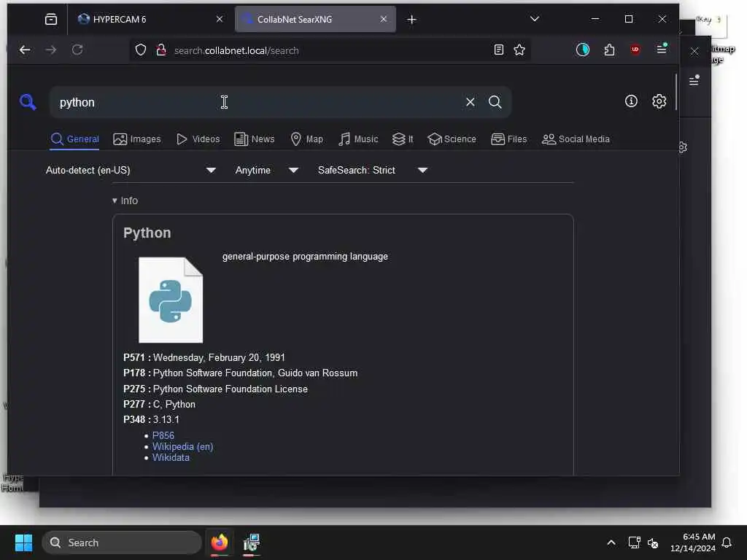The height and width of the screenshot is (560, 747).
Task: Click the P277 'C, Python' value
Action: [174, 404]
